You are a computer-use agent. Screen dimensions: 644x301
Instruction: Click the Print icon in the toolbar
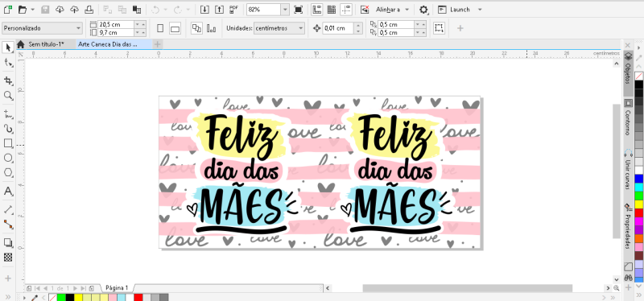pyautogui.click(x=89, y=9)
